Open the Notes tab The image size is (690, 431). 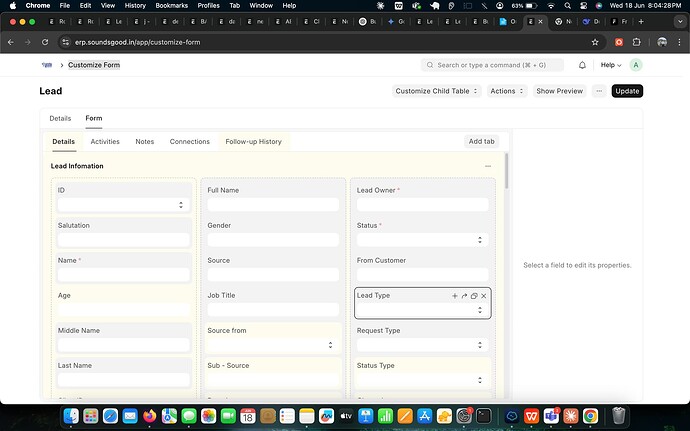[x=144, y=142]
